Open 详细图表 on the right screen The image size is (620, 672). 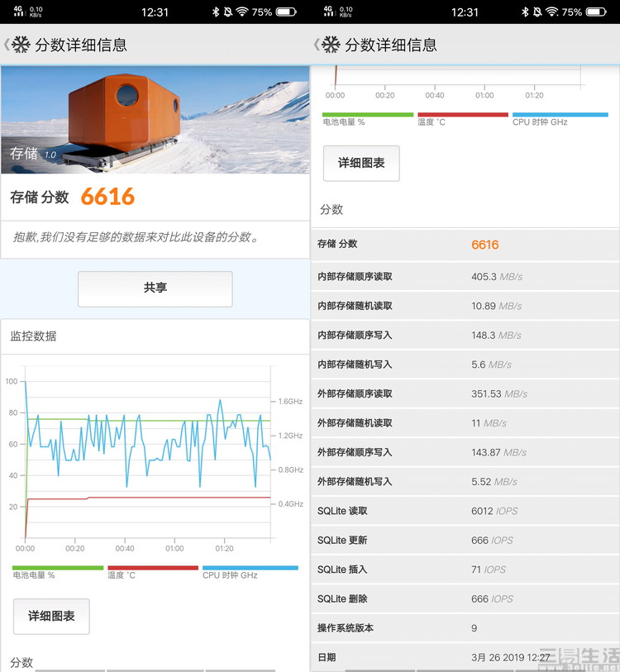(x=361, y=163)
